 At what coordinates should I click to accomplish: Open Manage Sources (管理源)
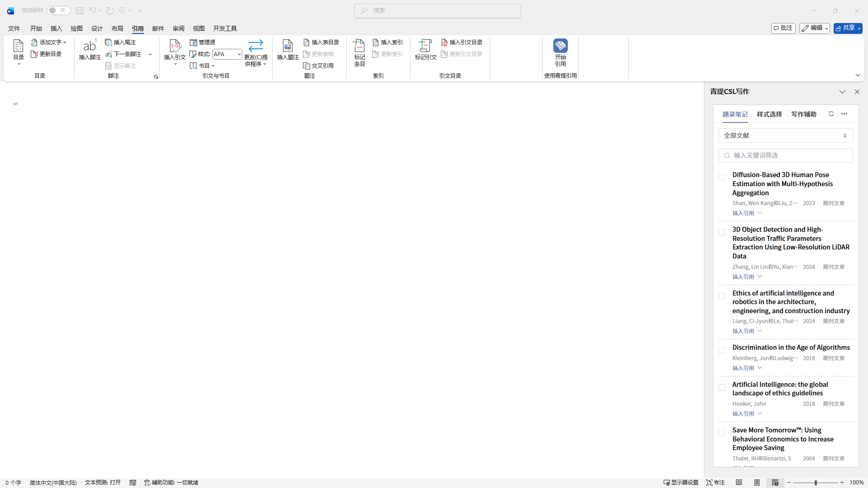tap(203, 42)
